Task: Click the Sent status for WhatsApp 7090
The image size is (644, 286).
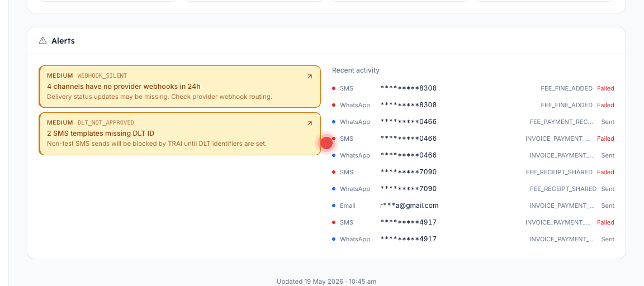Action: (608, 189)
